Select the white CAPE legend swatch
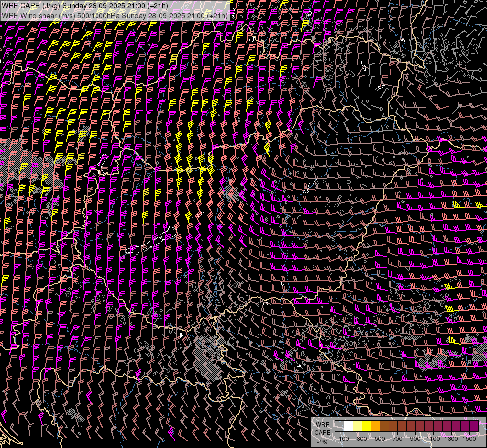The height and width of the screenshot is (448, 487). [348, 426]
